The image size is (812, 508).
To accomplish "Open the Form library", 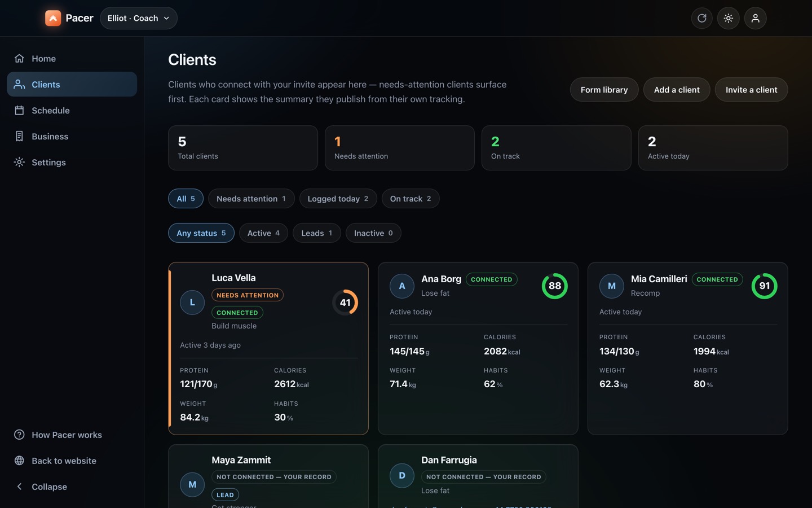I will tap(604, 89).
